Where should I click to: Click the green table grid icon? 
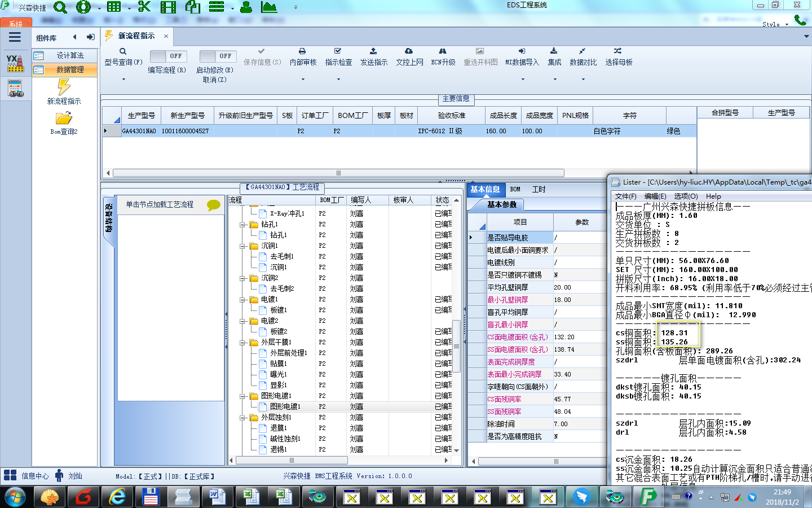point(114,7)
